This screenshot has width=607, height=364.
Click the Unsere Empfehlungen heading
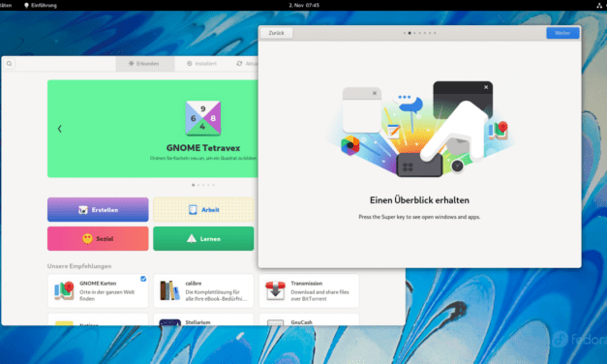click(x=79, y=266)
